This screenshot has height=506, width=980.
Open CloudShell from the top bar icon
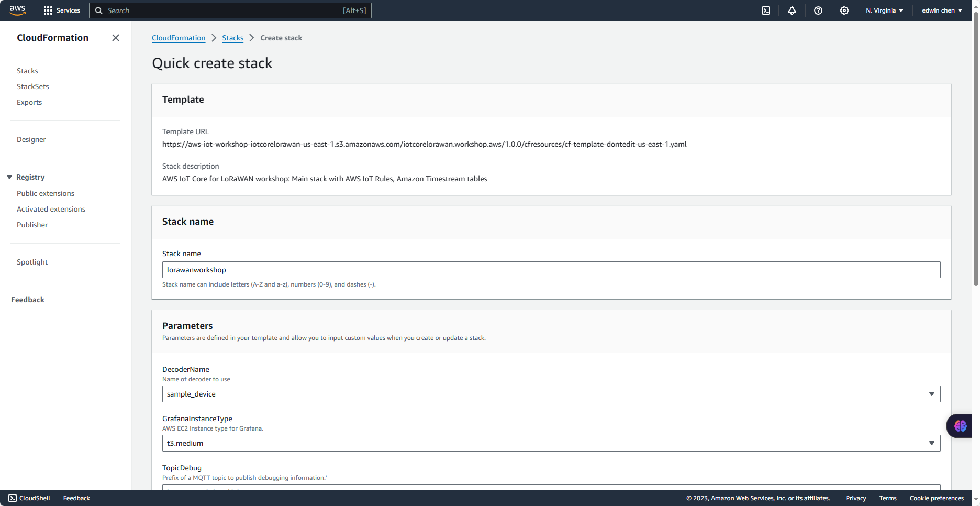click(766, 10)
